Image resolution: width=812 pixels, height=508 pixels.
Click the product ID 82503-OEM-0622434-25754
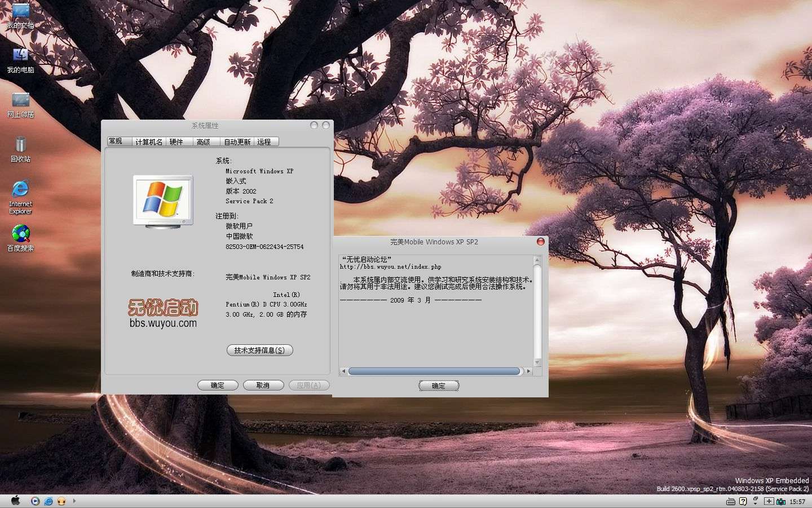point(264,247)
